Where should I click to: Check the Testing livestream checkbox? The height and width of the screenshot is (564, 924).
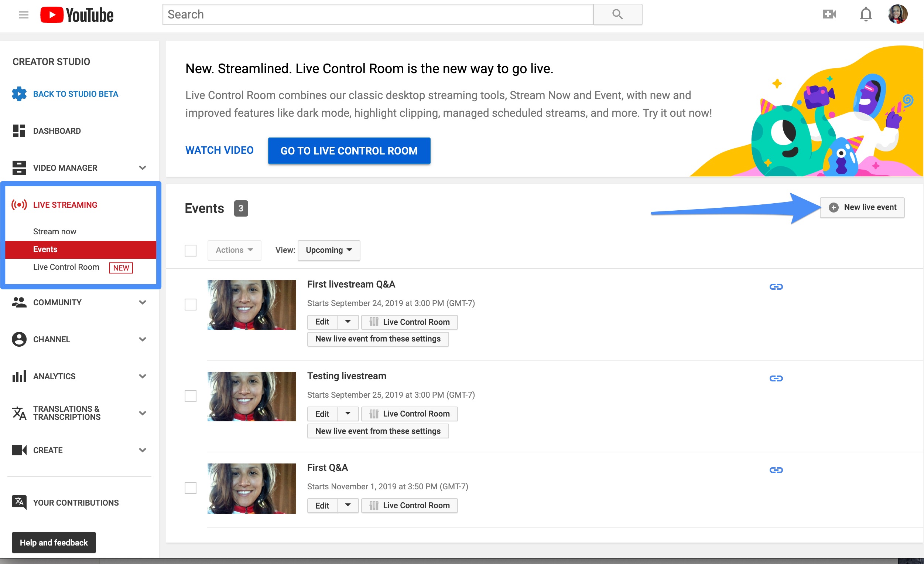pyautogui.click(x=191, y=396)
